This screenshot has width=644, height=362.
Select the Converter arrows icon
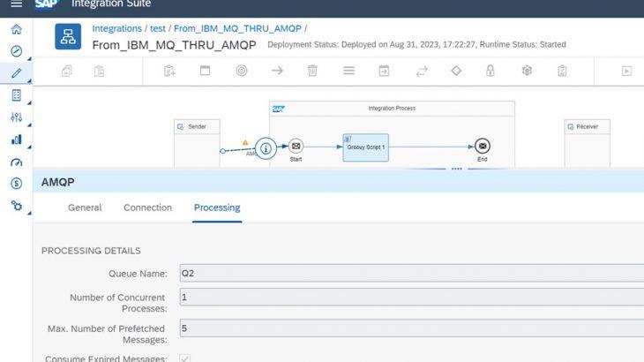pos(422,72)
